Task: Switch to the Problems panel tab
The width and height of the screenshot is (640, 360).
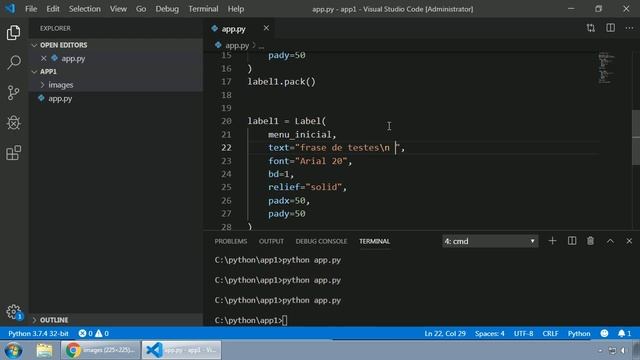Action: click(231, 241)
